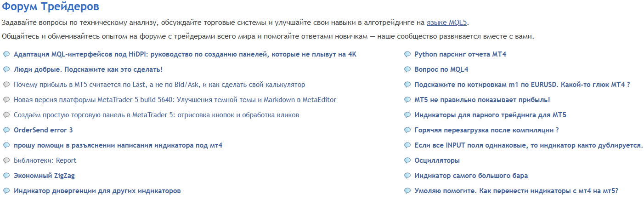Image resolution: width=644 pixels, height=200 pixels.
Task: Click the bubble icon next to "Индикатор самого большого бара"
Action: pyautogui.click(x=407, y=176)
